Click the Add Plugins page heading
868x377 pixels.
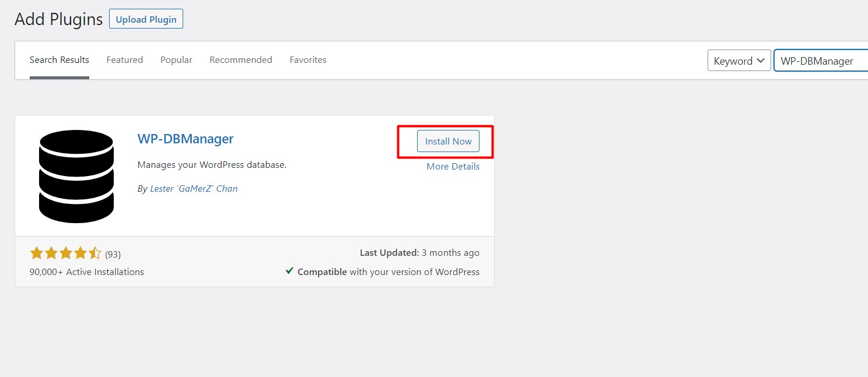(59, 19)
